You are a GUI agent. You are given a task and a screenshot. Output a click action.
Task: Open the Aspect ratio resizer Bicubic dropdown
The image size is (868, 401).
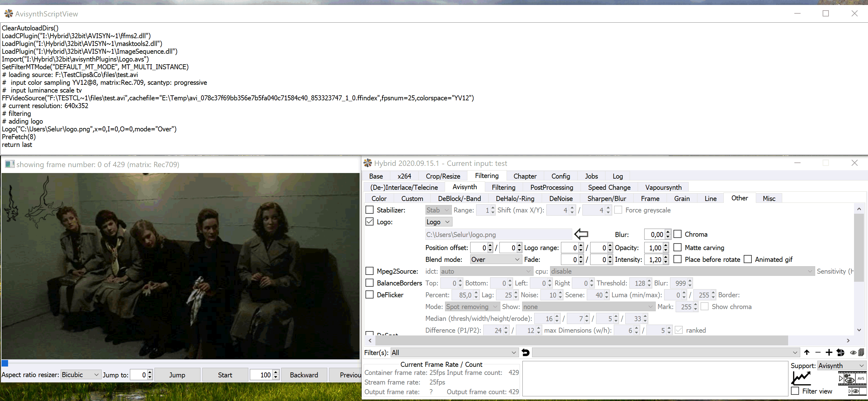(80, 375)
